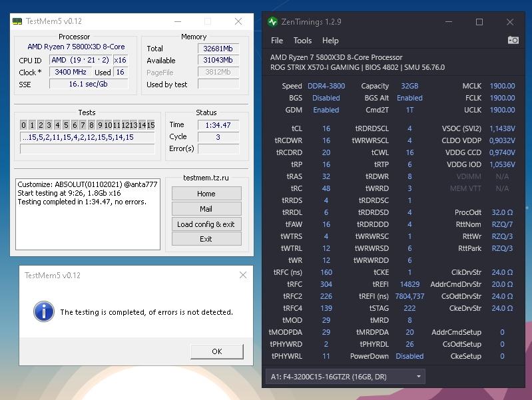Click the Clock 3400 MHz field
Screen dimensions: 532x400
click(x=70, y=72)
